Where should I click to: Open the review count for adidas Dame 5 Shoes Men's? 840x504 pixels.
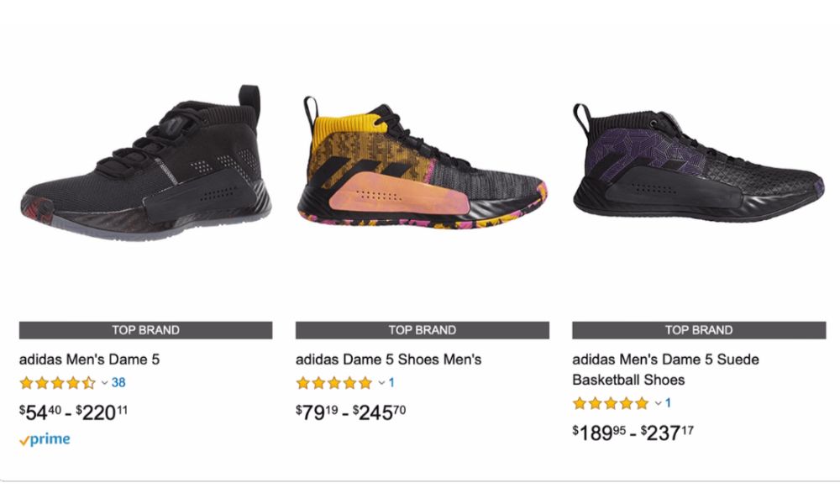(391, 383)
